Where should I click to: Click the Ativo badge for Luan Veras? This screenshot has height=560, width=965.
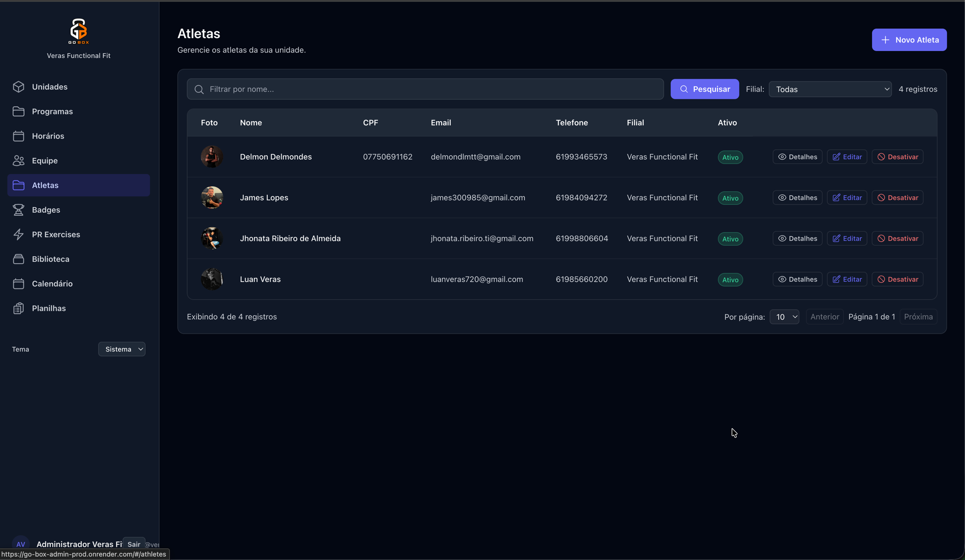pos(730,280)
